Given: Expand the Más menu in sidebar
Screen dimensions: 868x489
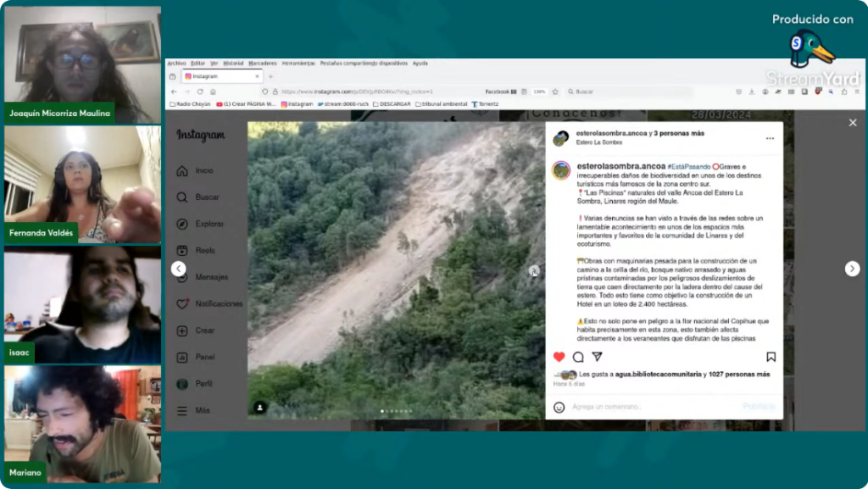Looking at the screenshot, I should tap(202, 410).
